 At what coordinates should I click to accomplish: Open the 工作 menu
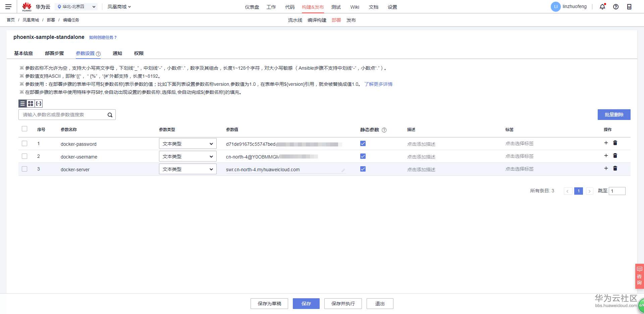point(271,7)
